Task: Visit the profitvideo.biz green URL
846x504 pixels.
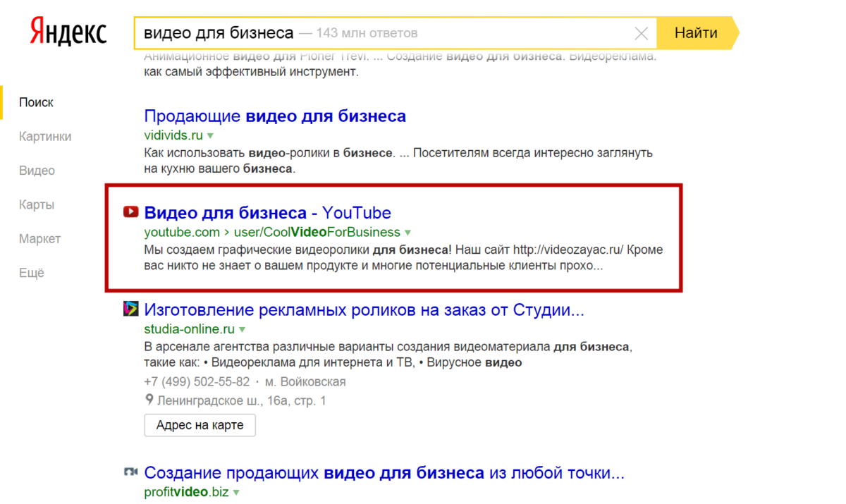Action: pyautogui.click(x=186, y=493)
